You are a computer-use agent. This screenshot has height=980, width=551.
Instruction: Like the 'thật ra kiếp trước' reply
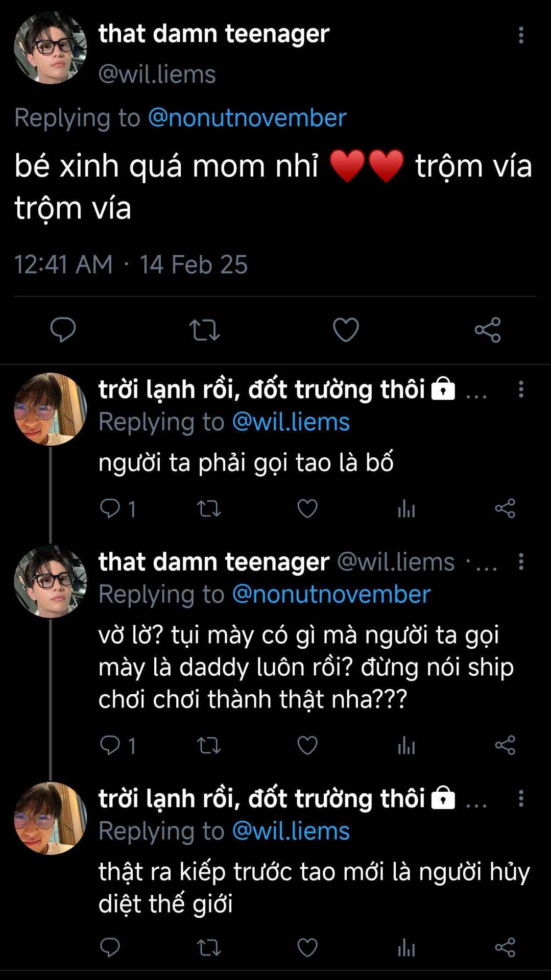[307, 948]
